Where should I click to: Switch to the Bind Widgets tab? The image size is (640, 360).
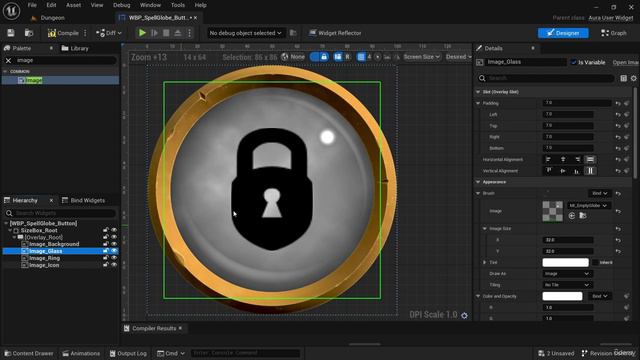point(83,200)
